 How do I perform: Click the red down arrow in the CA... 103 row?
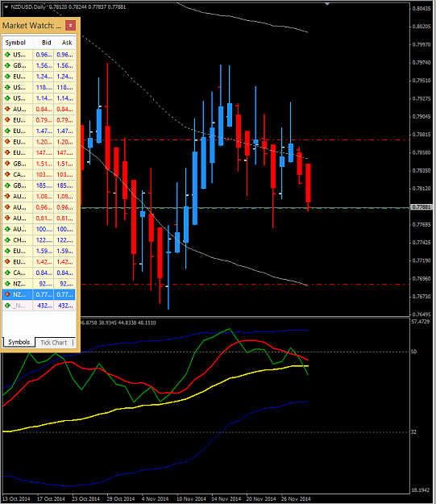point(7,175)
